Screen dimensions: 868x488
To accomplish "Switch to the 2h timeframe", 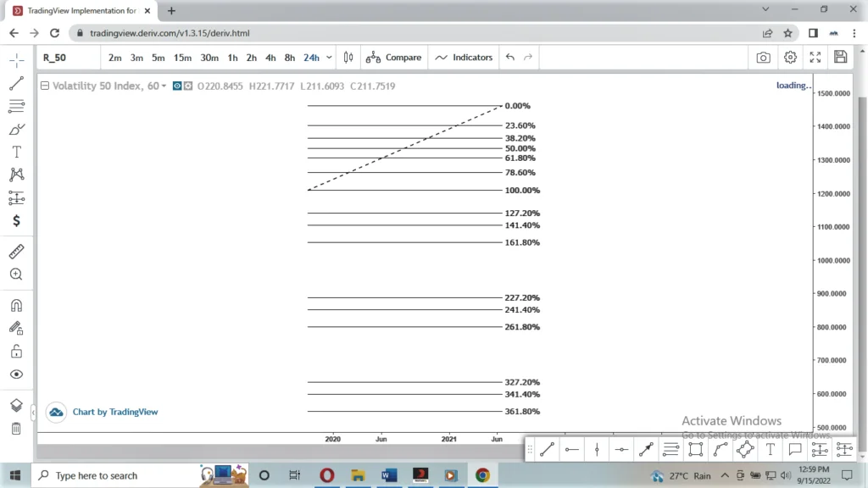I will (251, 58).
